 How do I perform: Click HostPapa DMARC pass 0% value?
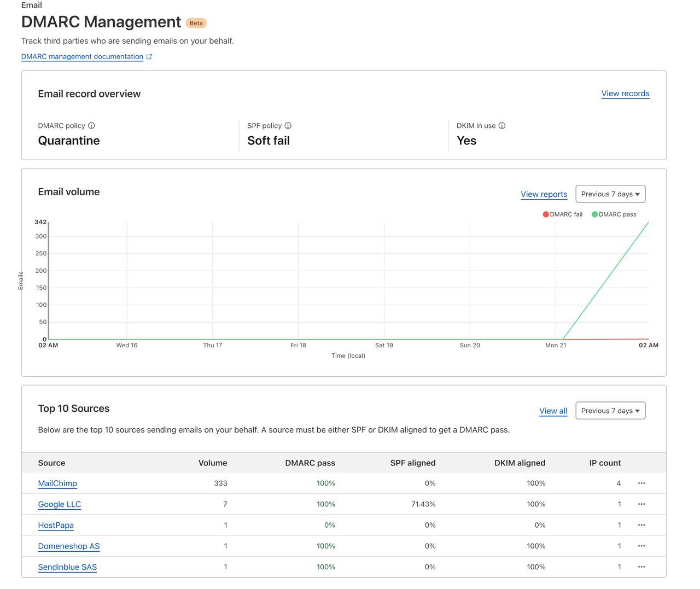point(330,525)
